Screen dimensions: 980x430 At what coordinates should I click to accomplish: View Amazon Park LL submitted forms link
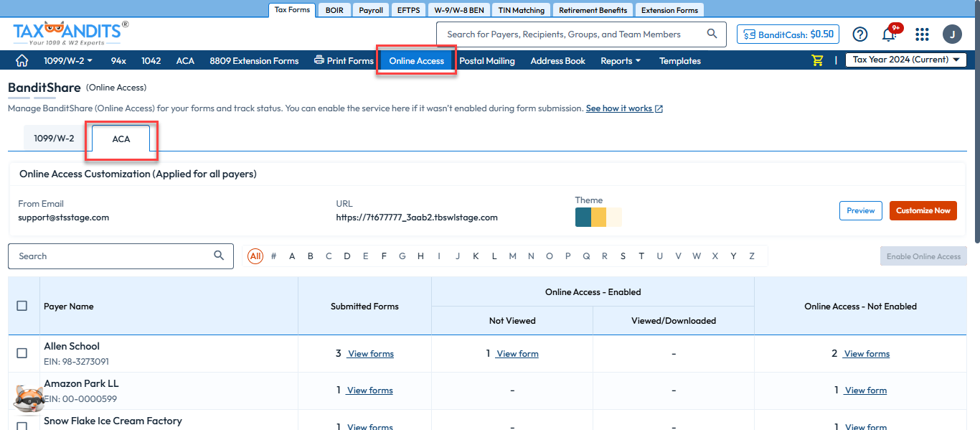[x=369, y=391]
